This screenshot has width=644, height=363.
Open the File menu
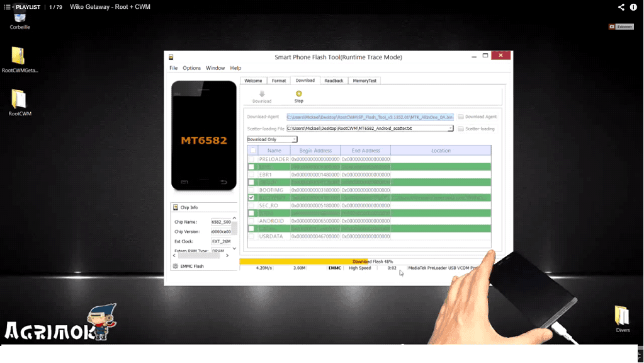pyautogui.click(x=173, y=68)
